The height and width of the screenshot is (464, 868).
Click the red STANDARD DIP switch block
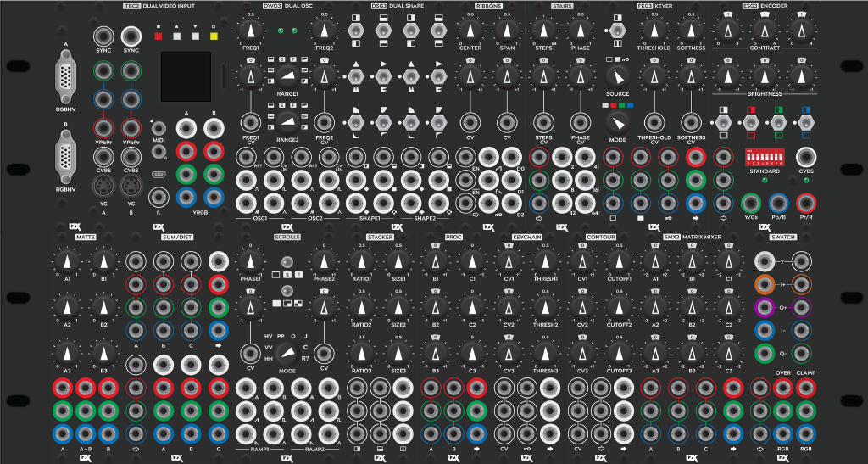[763, 158]
